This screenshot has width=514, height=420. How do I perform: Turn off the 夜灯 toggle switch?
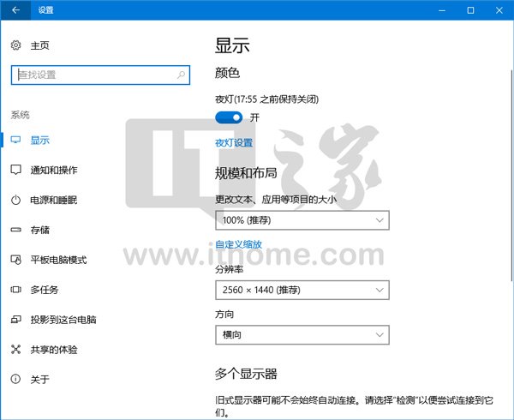[229, 117]
